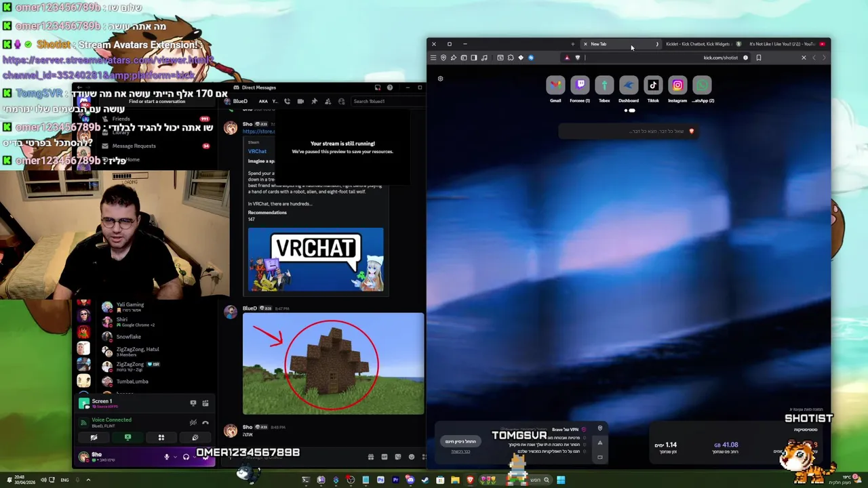The width and height of the screenshot is (868, 488).
Task: Open the Forceee Twitch shortcut tile
Action: (580, 85)
